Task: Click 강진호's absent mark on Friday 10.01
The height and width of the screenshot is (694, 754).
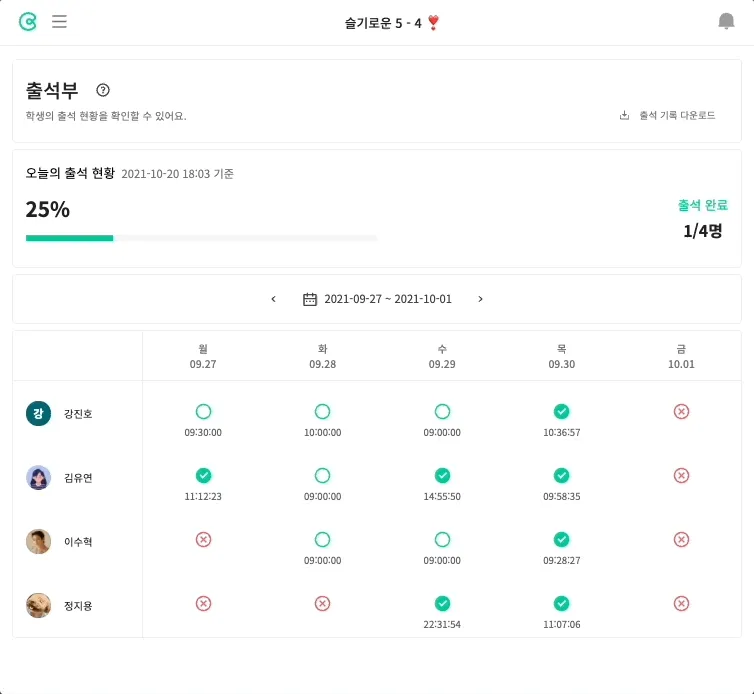Action: (x=681, y=411)
